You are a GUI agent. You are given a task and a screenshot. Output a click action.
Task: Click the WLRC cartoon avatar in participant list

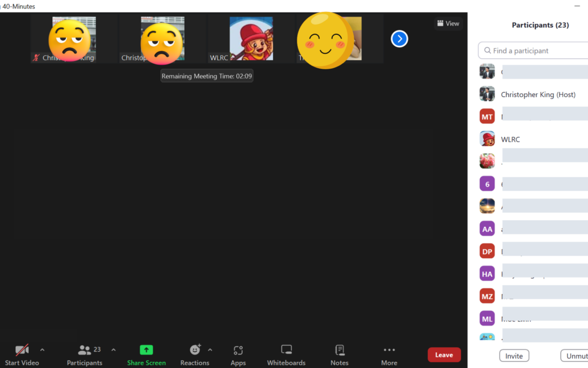tap(487, 139)
